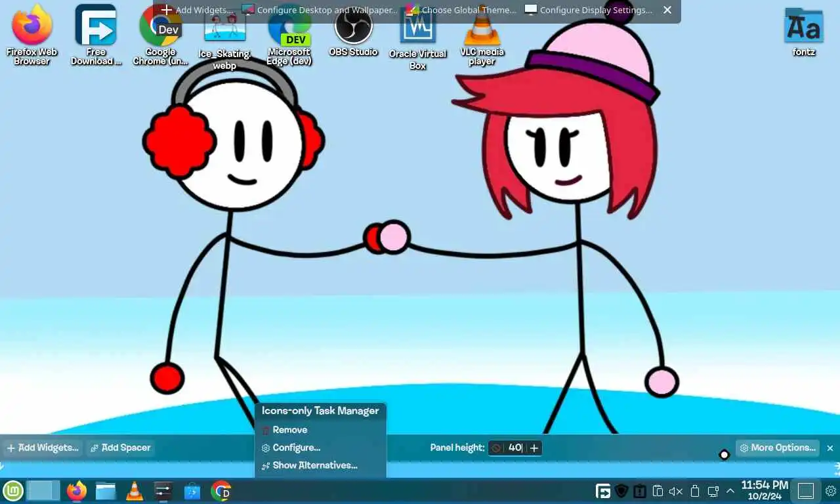Click the panel height number field
Viewport: 840px width, 504px height.
(515, 448)
